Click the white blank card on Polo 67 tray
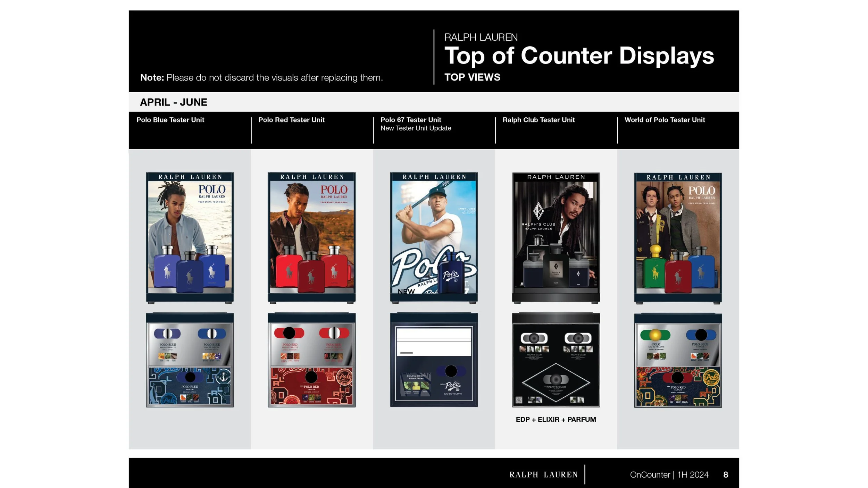The image size is (868, 488). [x=434, y=342]
